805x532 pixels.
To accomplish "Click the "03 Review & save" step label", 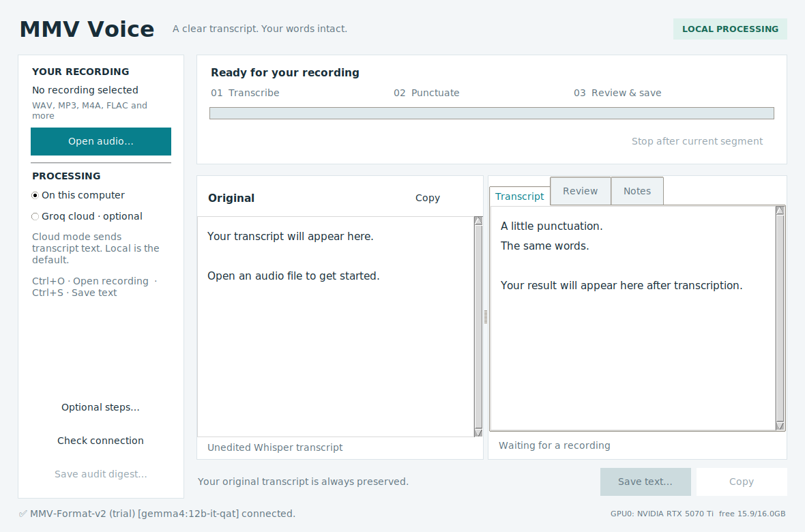I will [617, 93].
